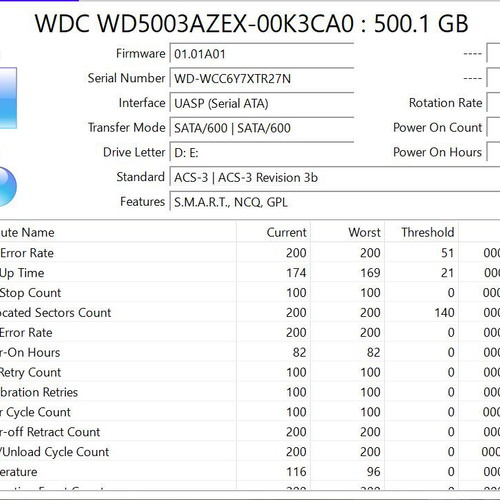500x500 pixels.
Task: Click threshold value 51
Action: (448, 253)
